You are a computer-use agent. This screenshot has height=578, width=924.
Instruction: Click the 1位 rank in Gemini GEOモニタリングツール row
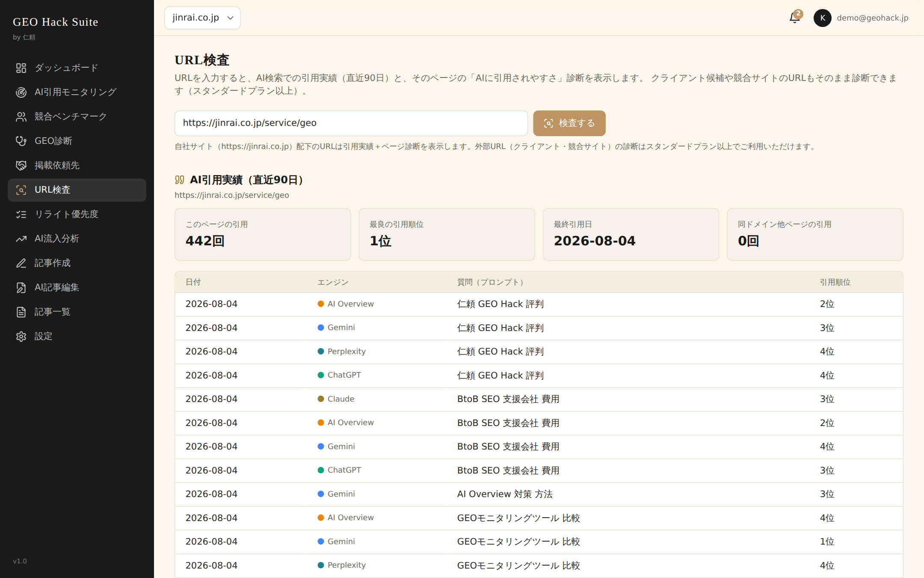[827, 542]
